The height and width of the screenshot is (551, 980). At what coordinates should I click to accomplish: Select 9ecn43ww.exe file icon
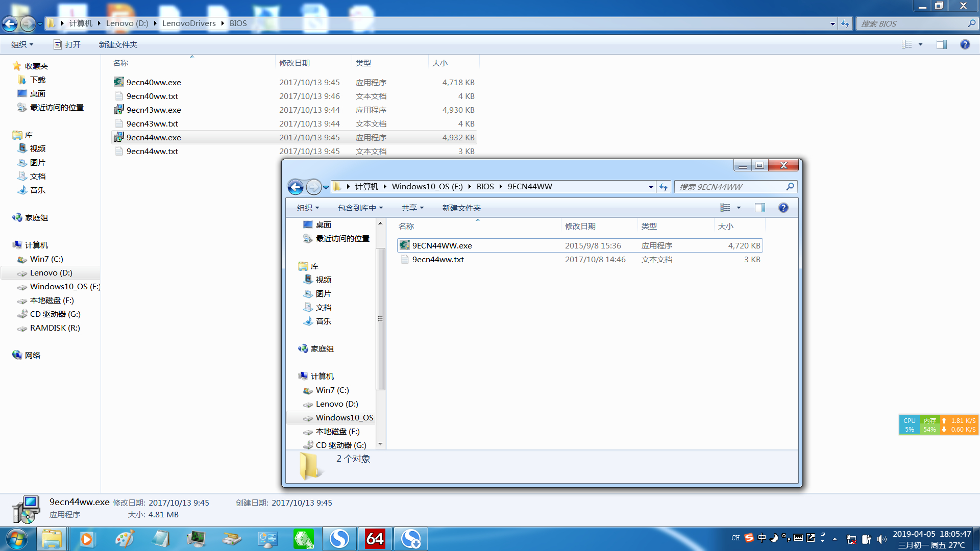tap(119, 110)
